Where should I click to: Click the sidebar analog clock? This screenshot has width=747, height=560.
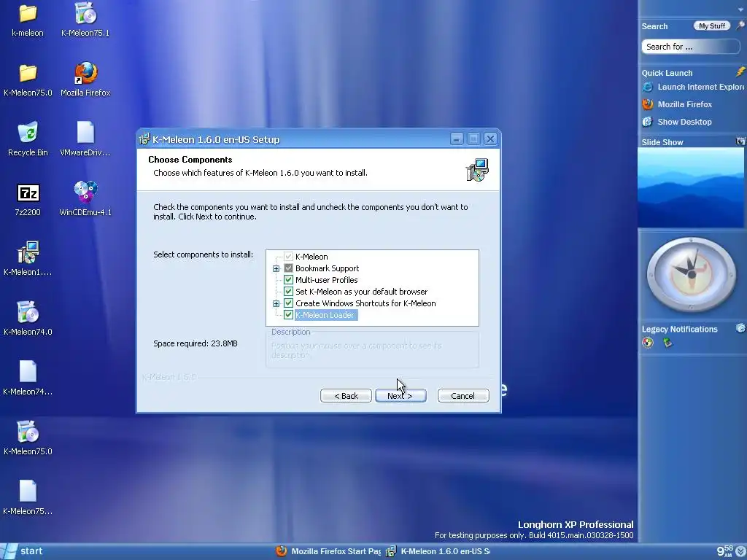692,274
